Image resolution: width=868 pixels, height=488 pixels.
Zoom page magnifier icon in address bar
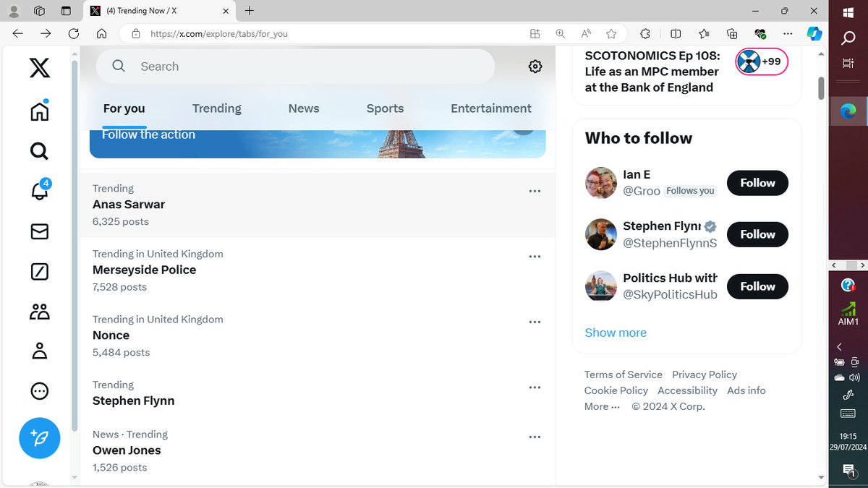560,33
